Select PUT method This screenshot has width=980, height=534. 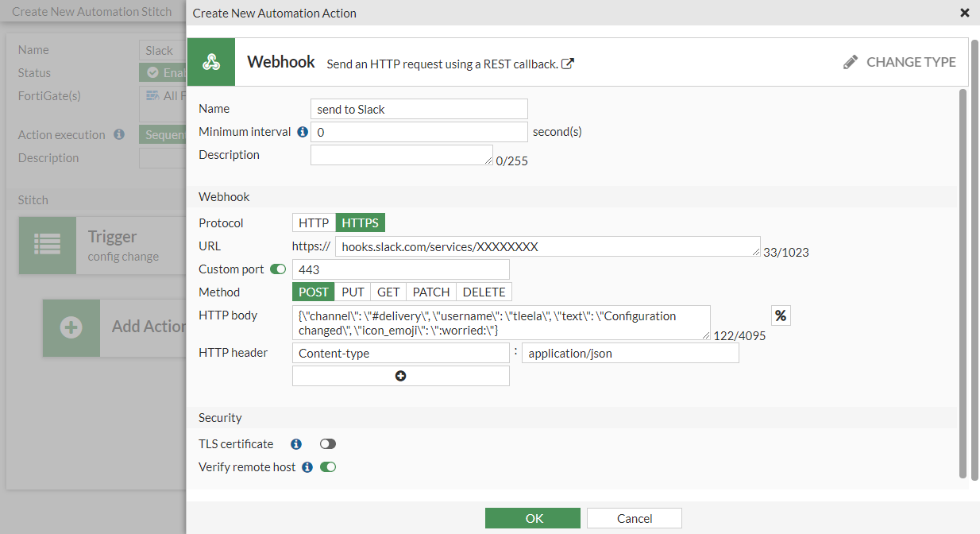[353, 292]
